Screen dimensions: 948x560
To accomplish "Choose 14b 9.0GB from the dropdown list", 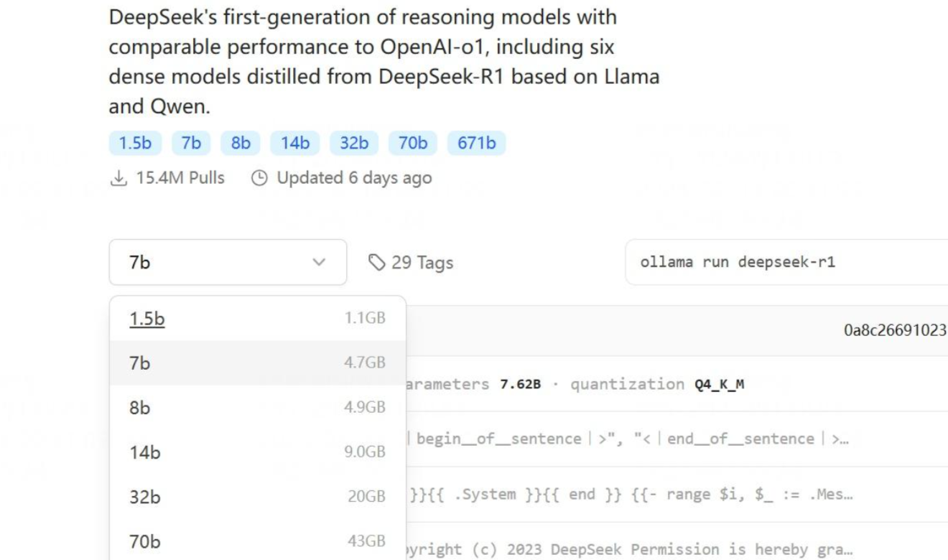I will pos(258,452).
